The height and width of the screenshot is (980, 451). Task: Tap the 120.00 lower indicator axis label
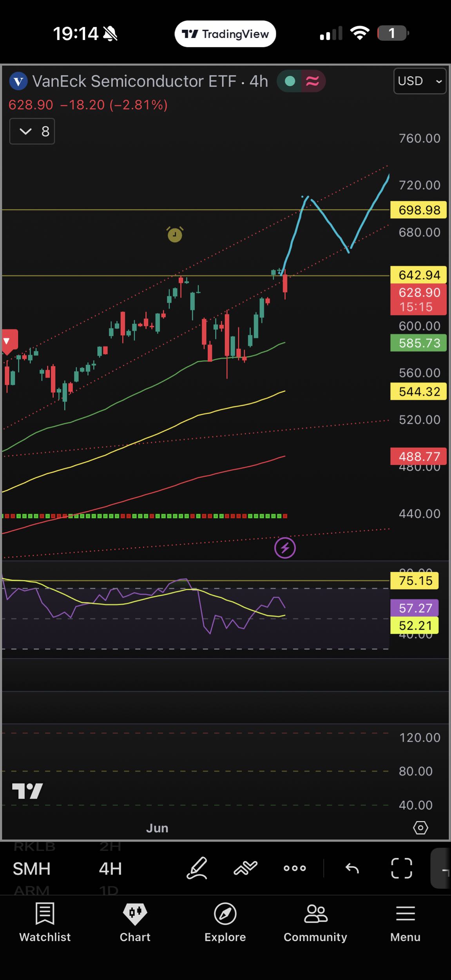[419, 738]
